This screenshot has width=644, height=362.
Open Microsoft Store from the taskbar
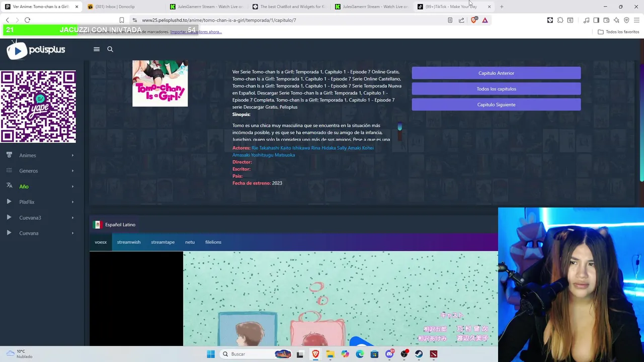(374, 354)
